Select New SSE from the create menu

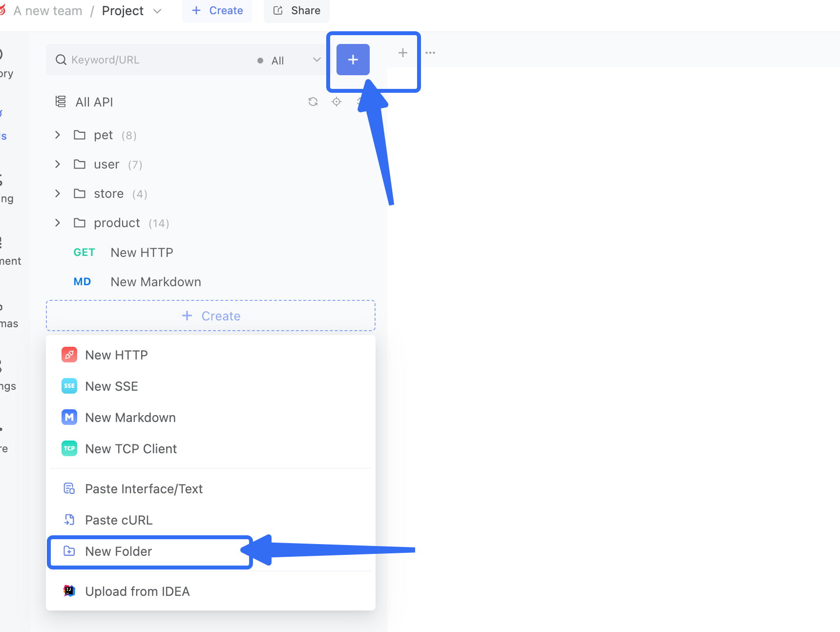(210, 386)
